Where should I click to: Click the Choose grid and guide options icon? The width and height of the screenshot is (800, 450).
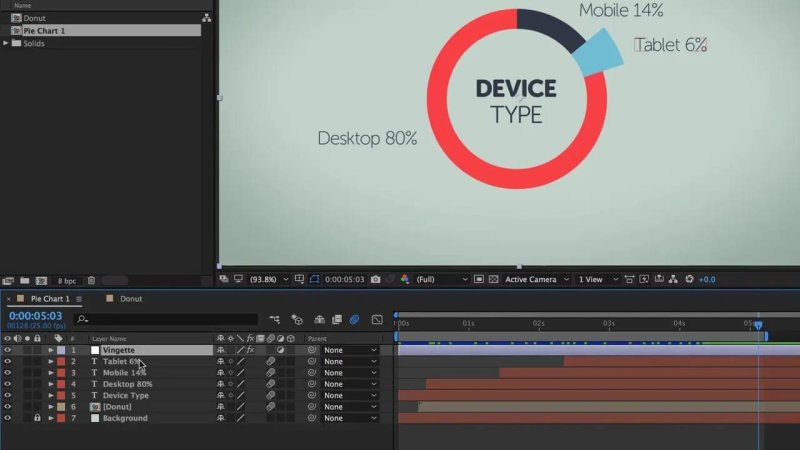click(x=299, y=279)
